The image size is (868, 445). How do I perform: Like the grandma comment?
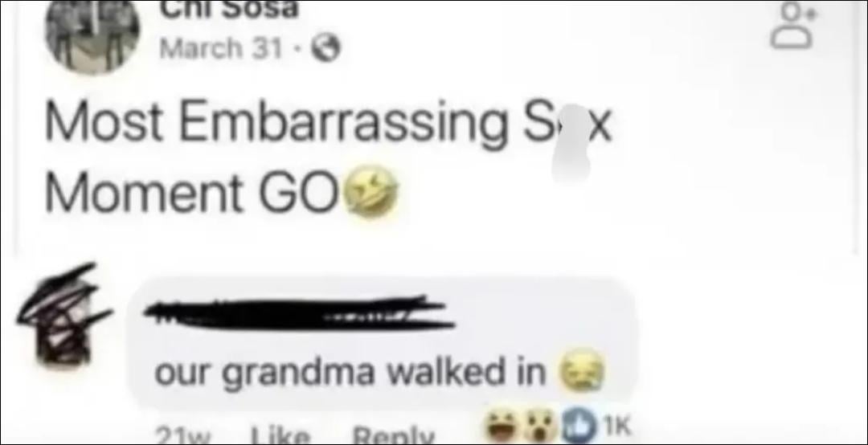pos(281,437)
